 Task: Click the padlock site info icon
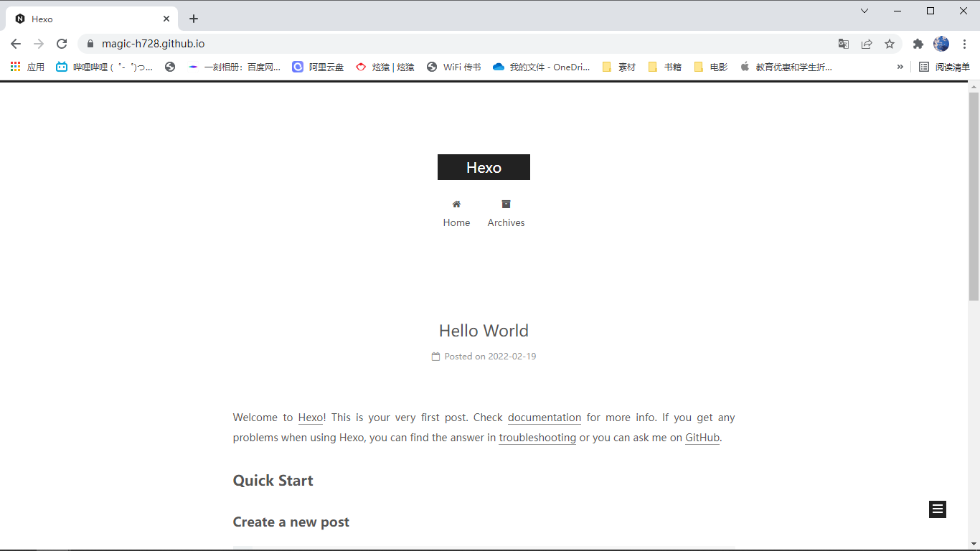[90, 44]
